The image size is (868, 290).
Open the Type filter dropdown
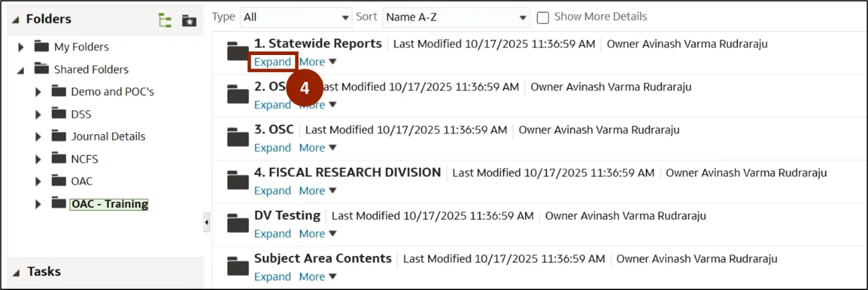pos(295,17)
